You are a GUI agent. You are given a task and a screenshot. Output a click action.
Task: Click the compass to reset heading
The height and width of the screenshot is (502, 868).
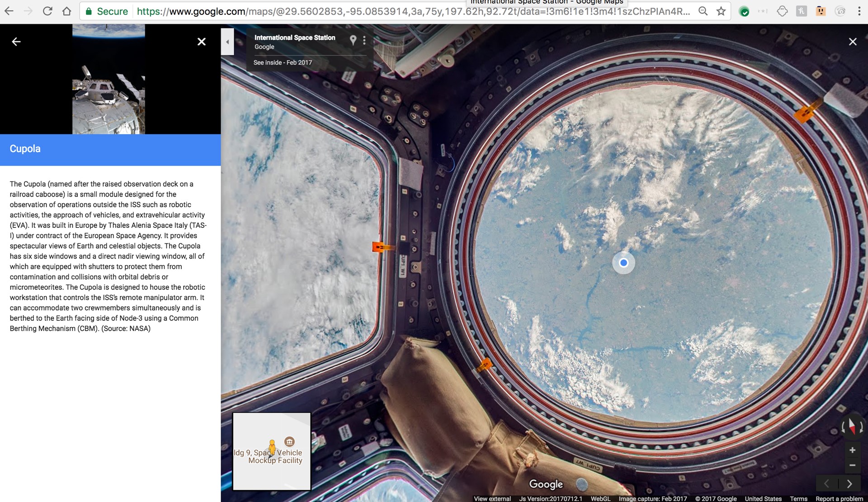coord(852,426)
